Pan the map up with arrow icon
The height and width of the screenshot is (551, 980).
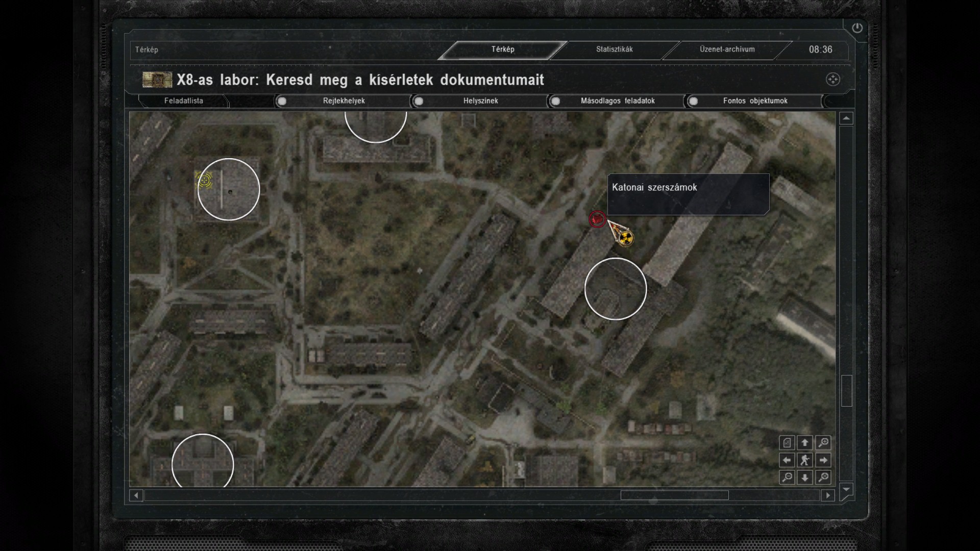805,442
